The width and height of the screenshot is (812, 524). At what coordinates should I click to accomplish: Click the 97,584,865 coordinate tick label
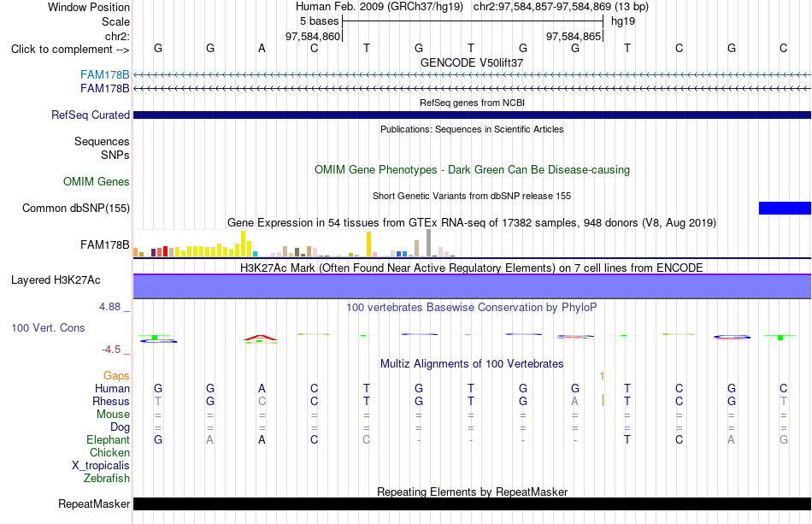[574, 37]
